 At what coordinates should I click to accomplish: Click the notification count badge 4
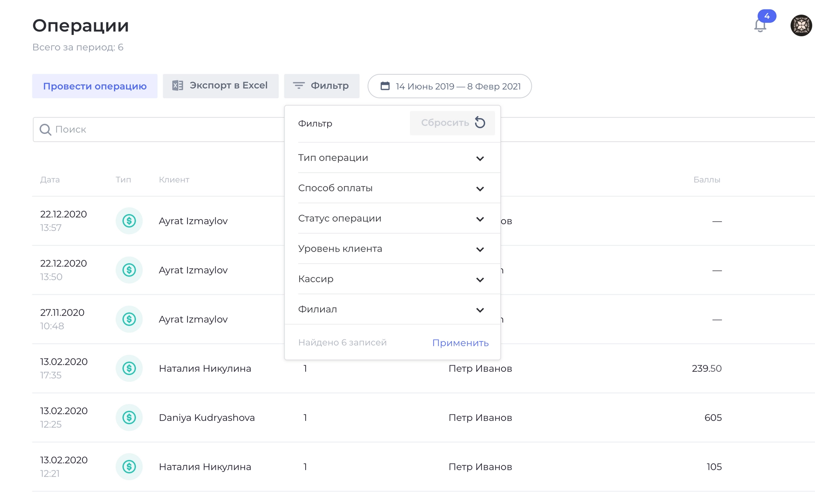click(x=767, y=16)
